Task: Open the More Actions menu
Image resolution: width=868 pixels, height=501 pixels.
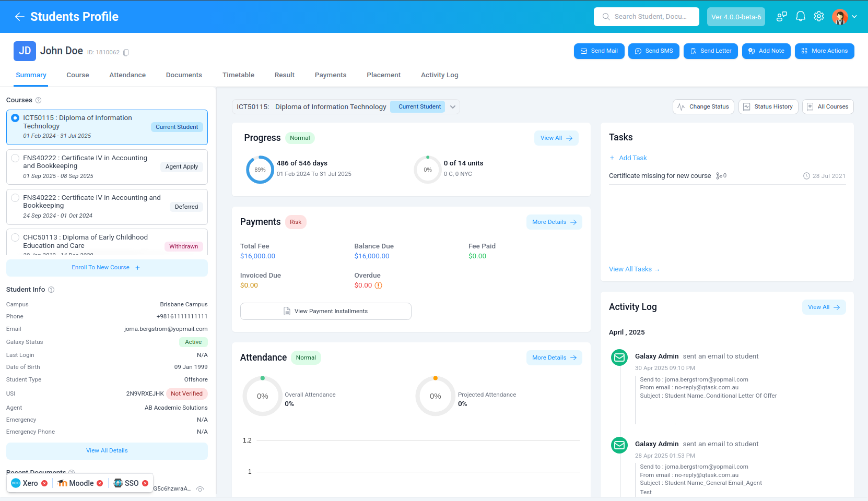Action: 824,51
